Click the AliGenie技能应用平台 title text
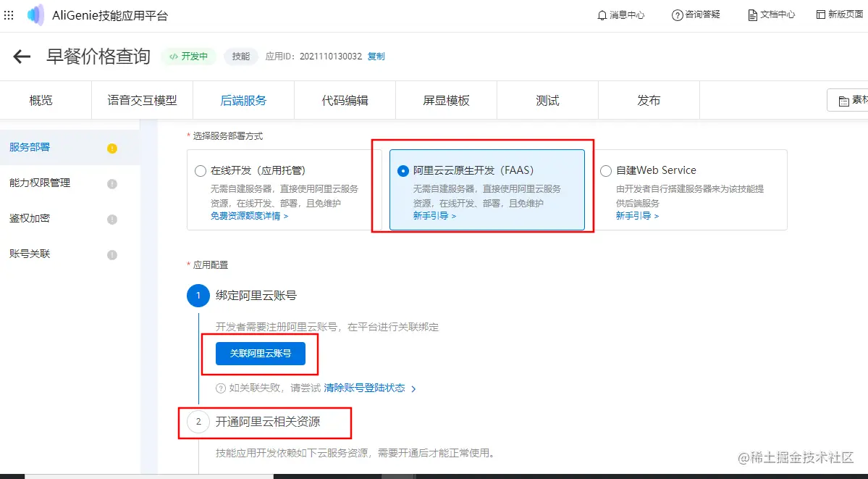This screenshot has height=479, width=868. (x=109, y=15)
